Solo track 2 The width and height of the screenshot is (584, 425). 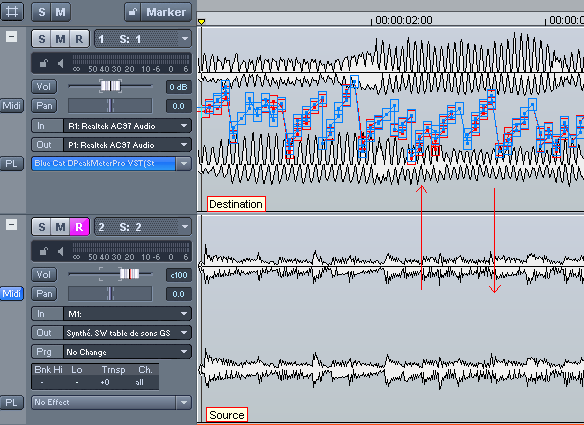(x=41, y=227)
